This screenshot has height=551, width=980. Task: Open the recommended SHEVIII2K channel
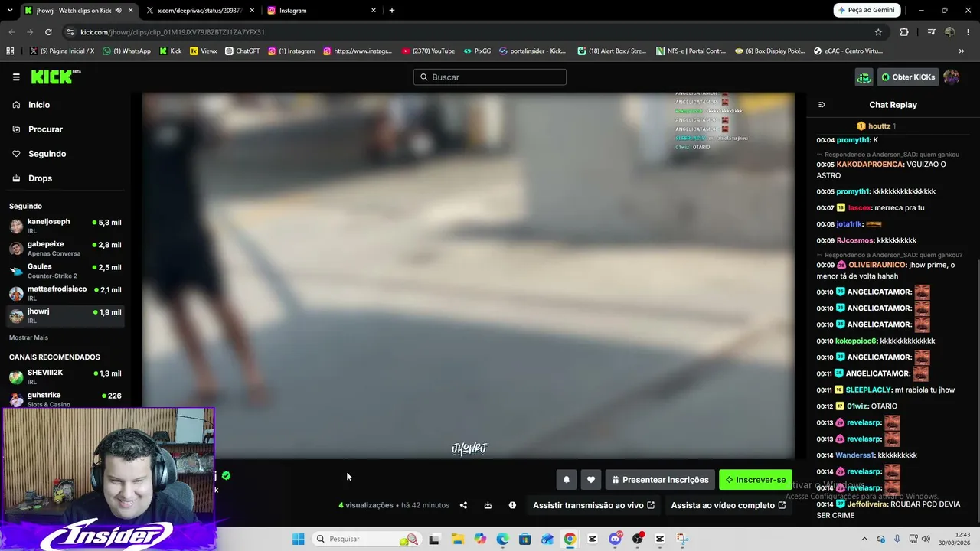65,377
